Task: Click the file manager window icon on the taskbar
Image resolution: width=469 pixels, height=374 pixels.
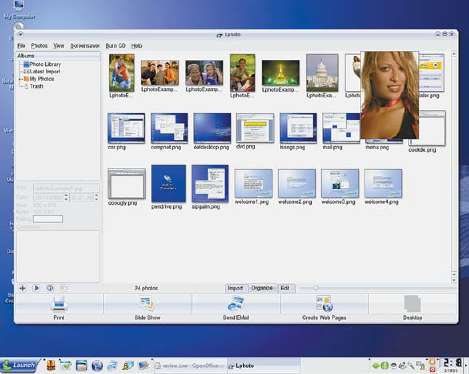Action: pyautogui.click(x=81, y=366)
